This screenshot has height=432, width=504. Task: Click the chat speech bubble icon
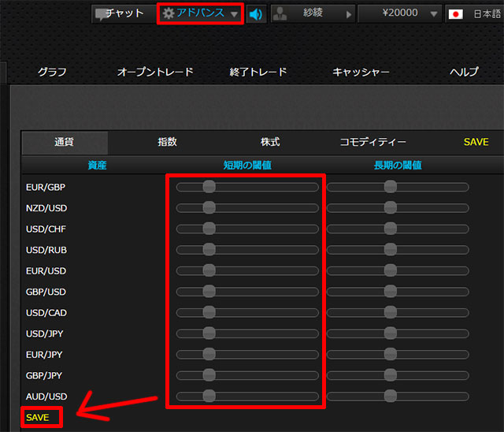(x=102, y=14)
